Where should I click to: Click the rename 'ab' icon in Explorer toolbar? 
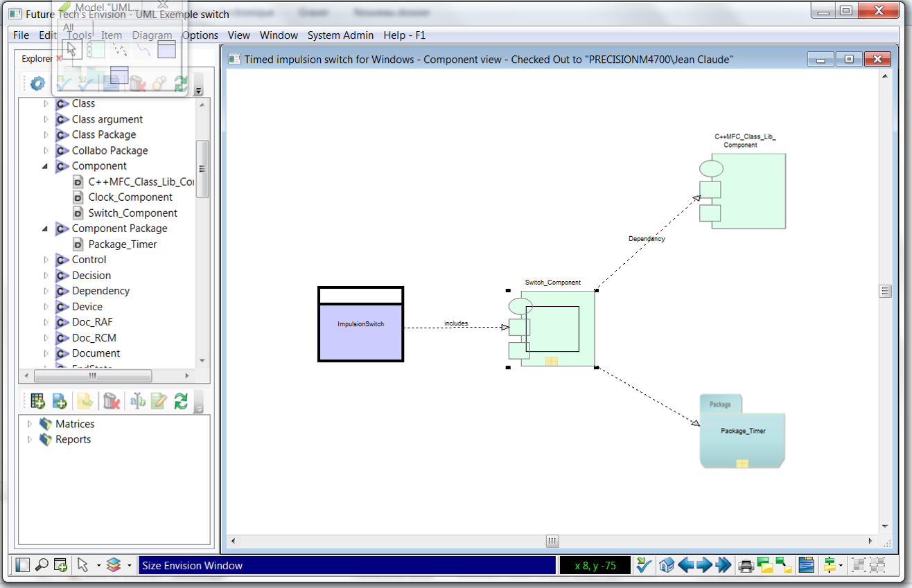click(x=137, y=400)
